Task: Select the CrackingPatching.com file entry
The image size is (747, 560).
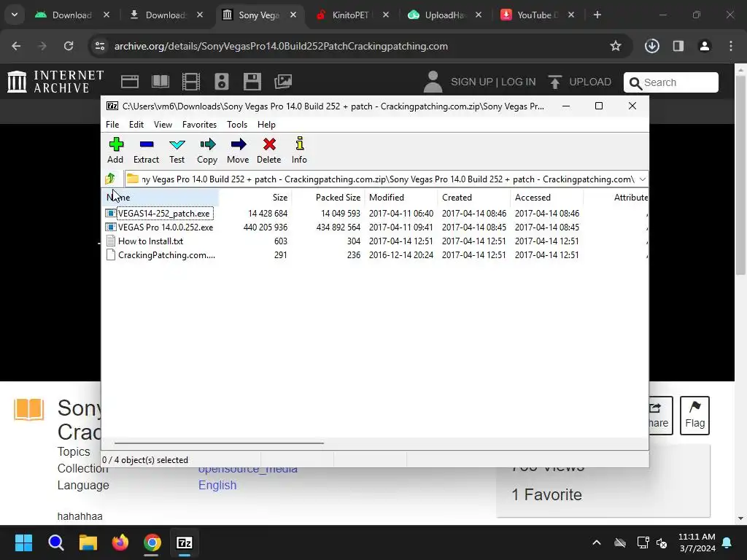Action: [x=166, y=254]
